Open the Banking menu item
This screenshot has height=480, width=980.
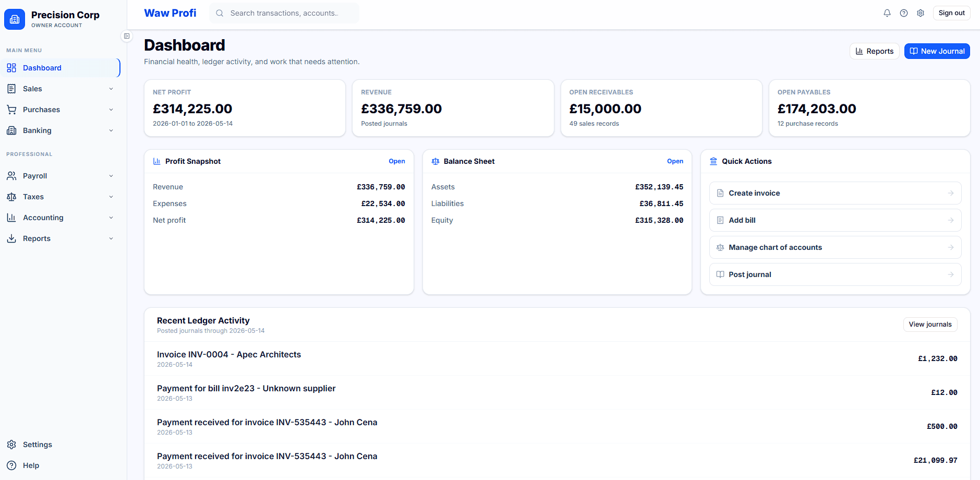point(61,130)
